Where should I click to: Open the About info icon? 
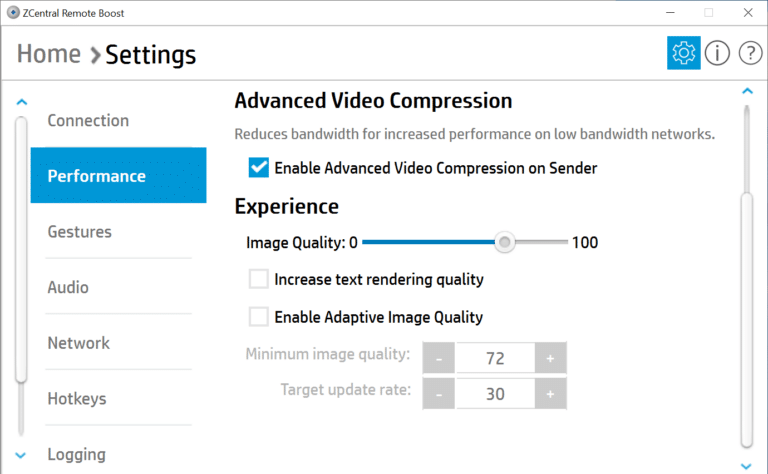click(x=717, y=53)
